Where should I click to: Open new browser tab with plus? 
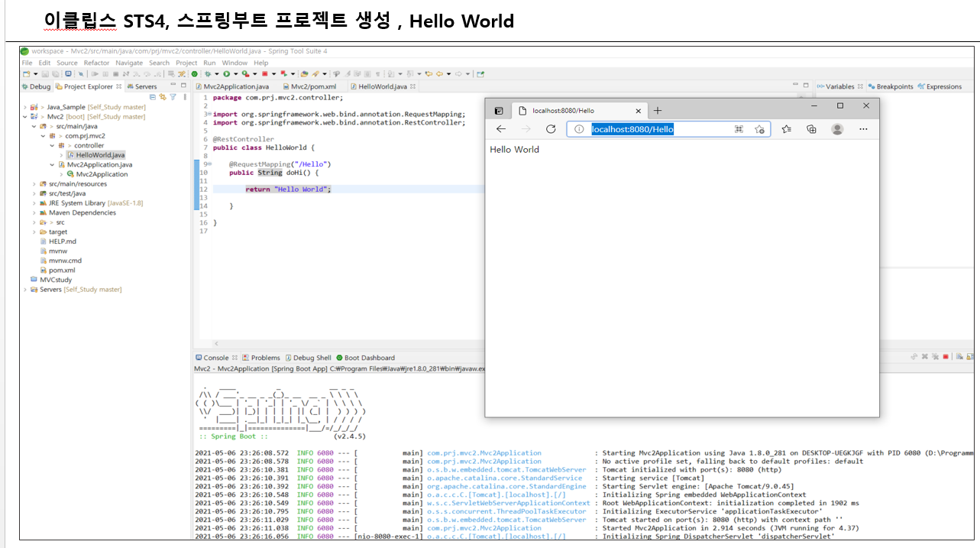(x=658, y=111)
